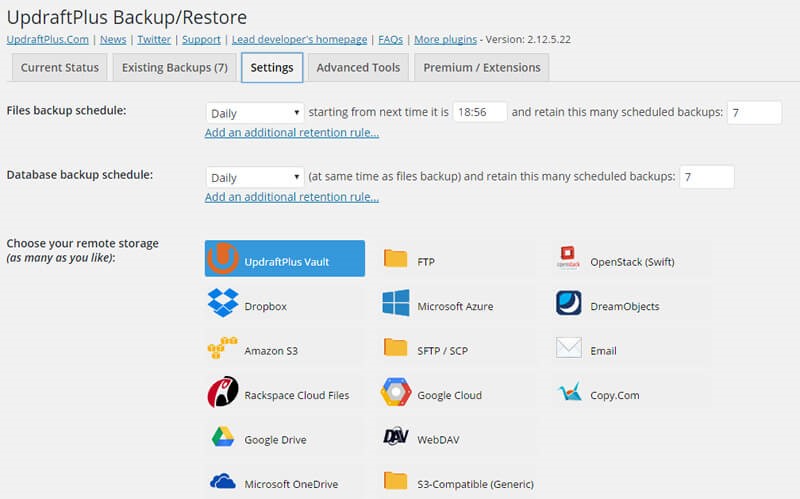Choose the OpenStack (Swift) red icon
800x499 pixels.
point(568,257)
